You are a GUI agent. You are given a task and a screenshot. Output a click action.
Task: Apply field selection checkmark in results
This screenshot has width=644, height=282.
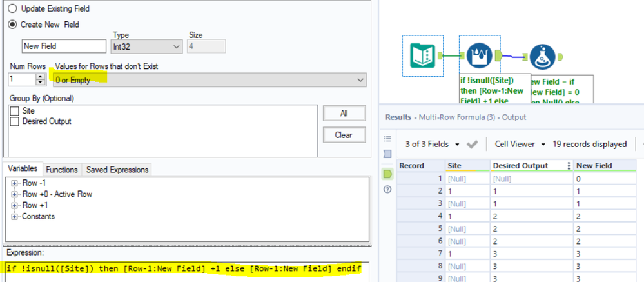pyautogui.click(x=473, y=145)
